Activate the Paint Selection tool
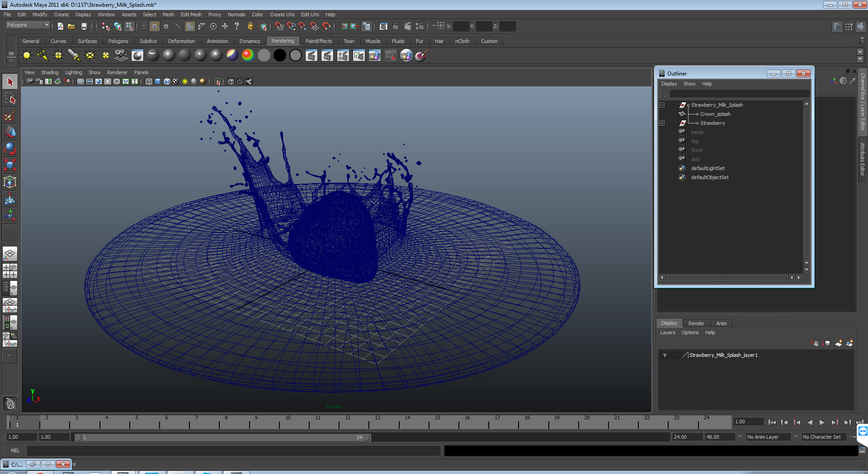Viewport: 868px width, 474px height. coord(10,115)
